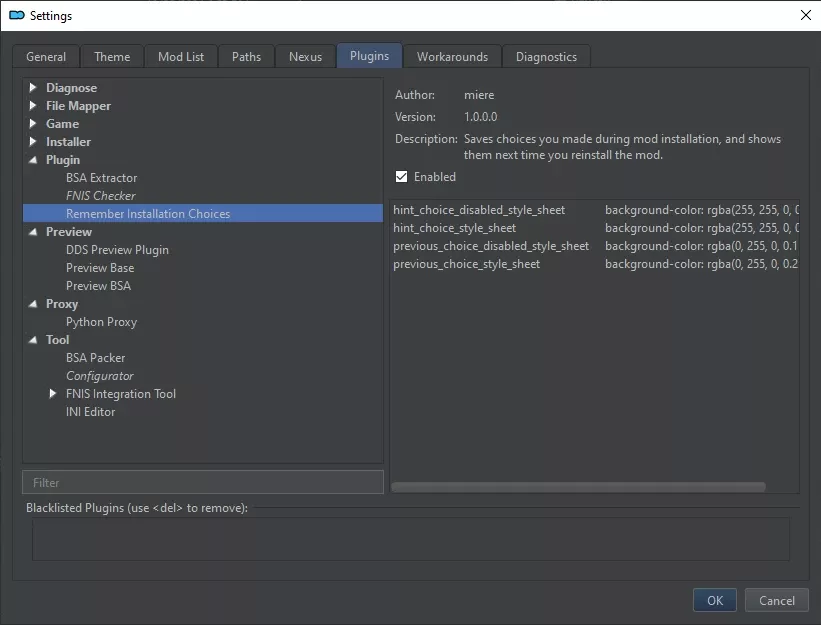The height and width of the screenshot is (625, 821).
Task: Select FNIS Checker plugin
Action: [101, 196]
